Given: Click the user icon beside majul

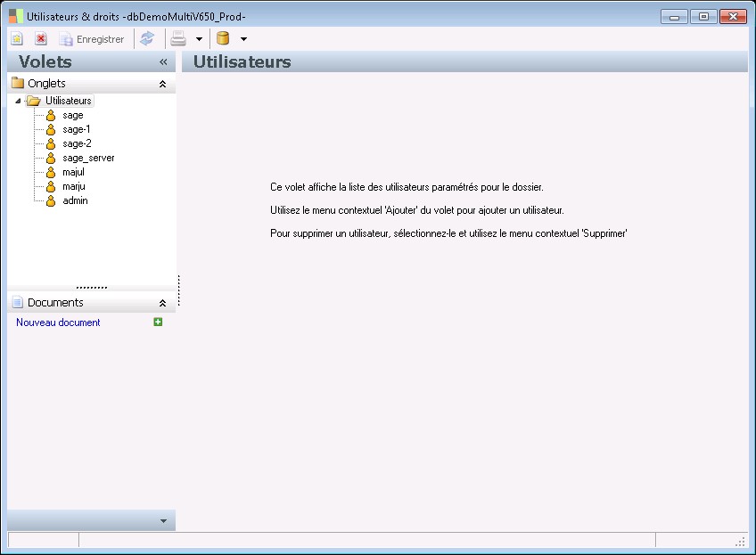Looking at the screenshot, I should (x=51, y=172).
